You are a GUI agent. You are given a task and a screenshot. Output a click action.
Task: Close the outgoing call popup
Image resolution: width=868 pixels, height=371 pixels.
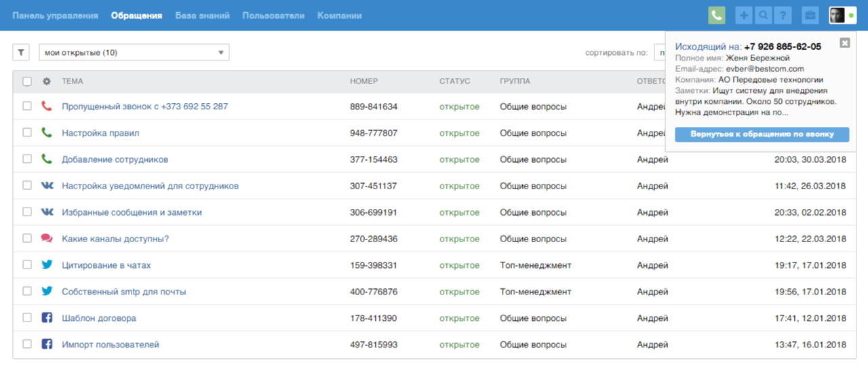[844, 43]
